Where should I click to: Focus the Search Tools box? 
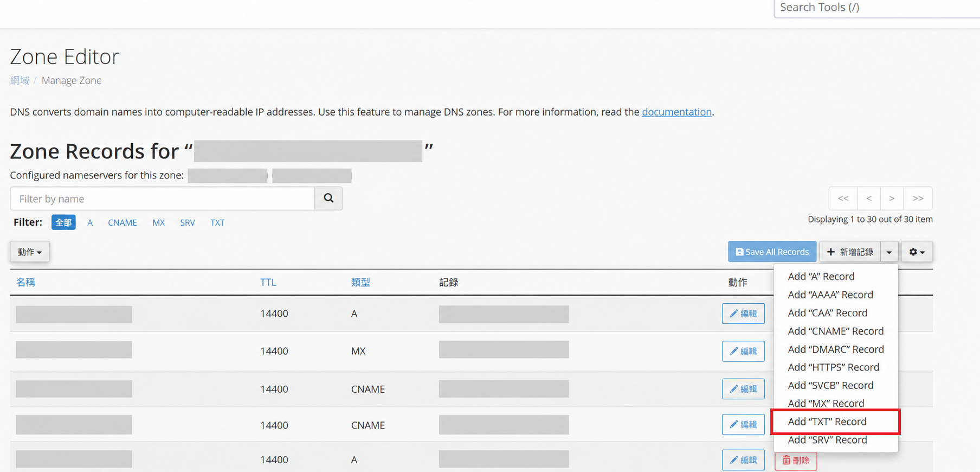click(876, 8)
